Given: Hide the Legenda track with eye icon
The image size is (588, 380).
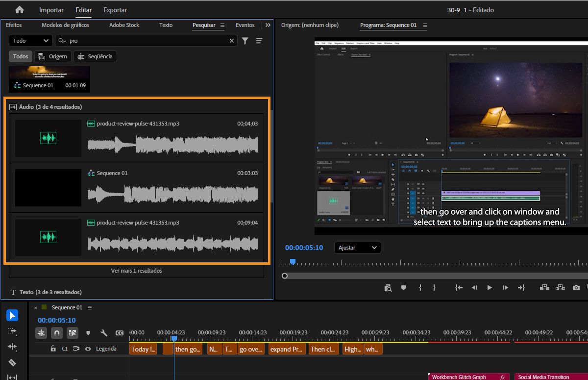Looking at the screenshot, I should pyautogui.click(x=88, y=349).
